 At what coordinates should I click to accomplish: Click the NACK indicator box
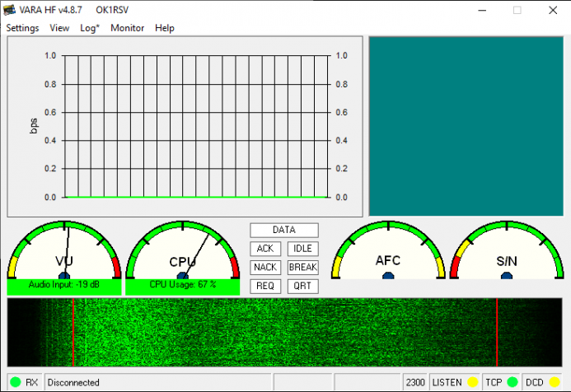tap(265, 267)
